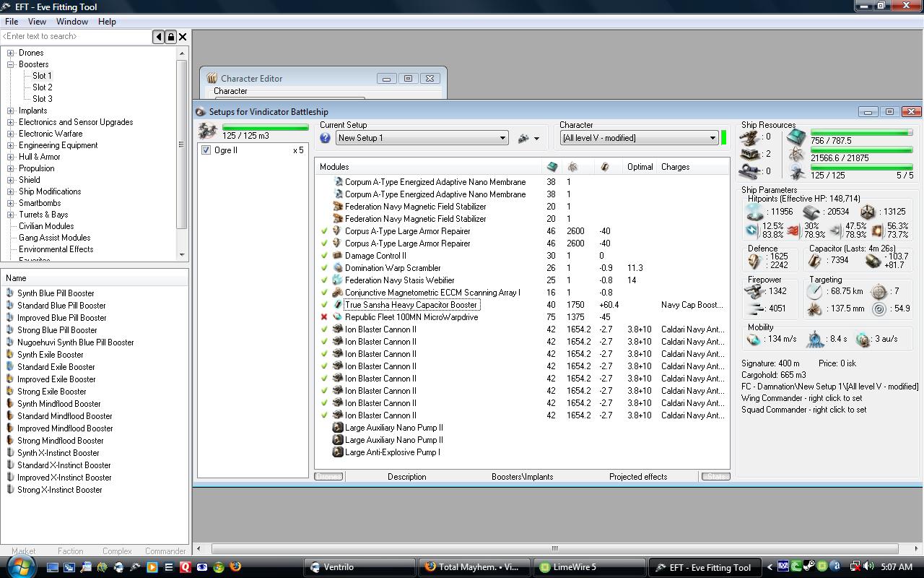
Task: Click the Optimal column header
Action: (x=640, y=167)
